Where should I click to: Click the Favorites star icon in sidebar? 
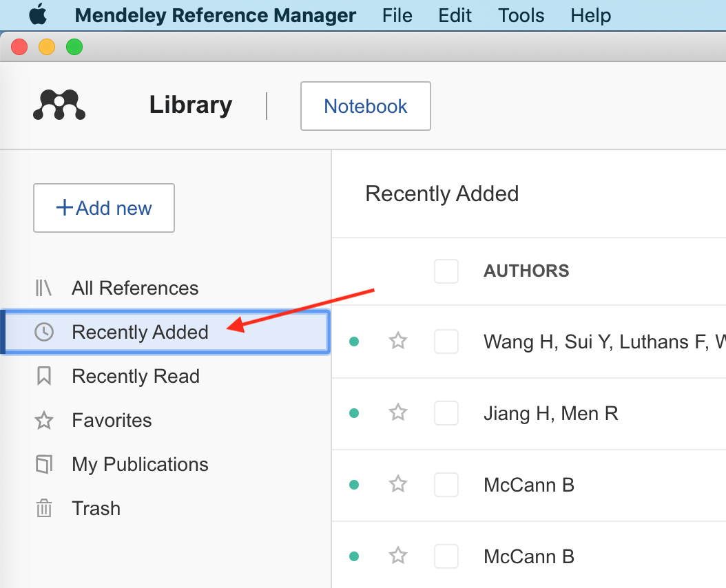43,420
